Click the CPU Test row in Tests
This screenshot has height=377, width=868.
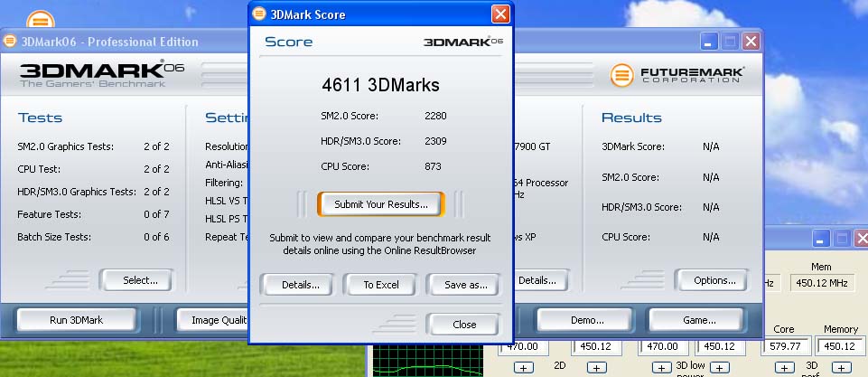[x=93, y=169]
